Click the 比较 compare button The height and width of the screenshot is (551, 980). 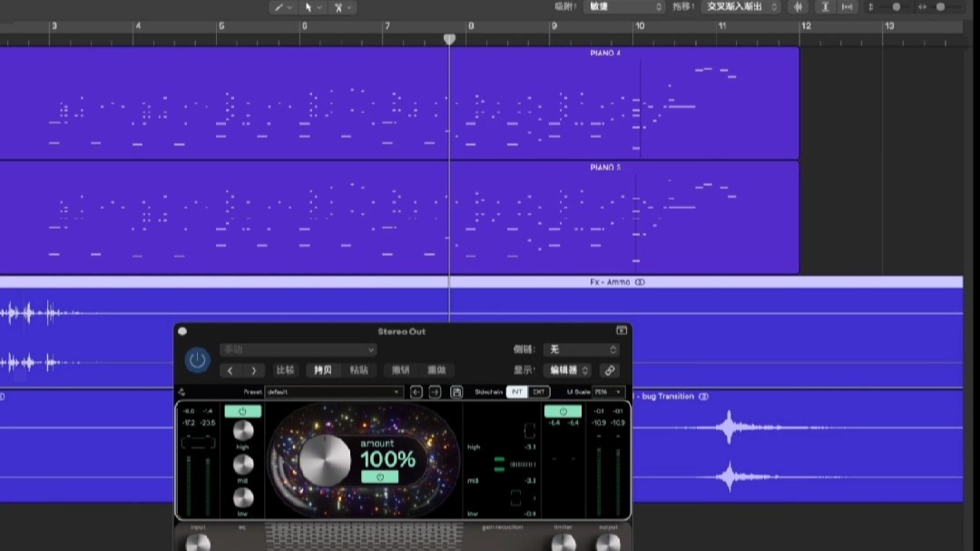pyautogui.click(x=285, y=370)
